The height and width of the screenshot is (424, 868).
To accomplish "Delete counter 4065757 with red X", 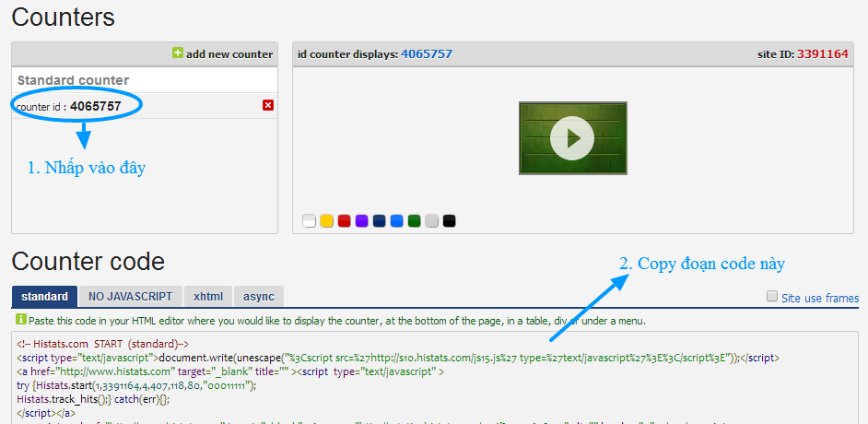I will 268,105.
